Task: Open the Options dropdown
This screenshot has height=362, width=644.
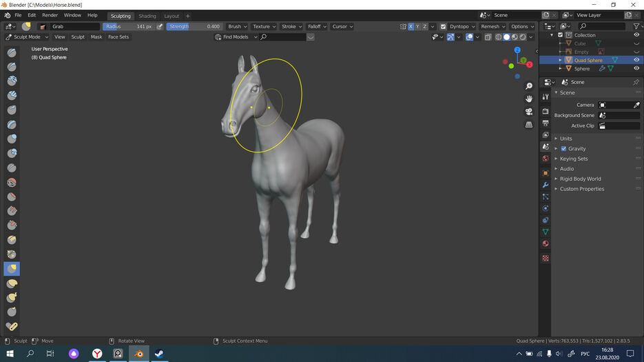Action: coord(522,26)
